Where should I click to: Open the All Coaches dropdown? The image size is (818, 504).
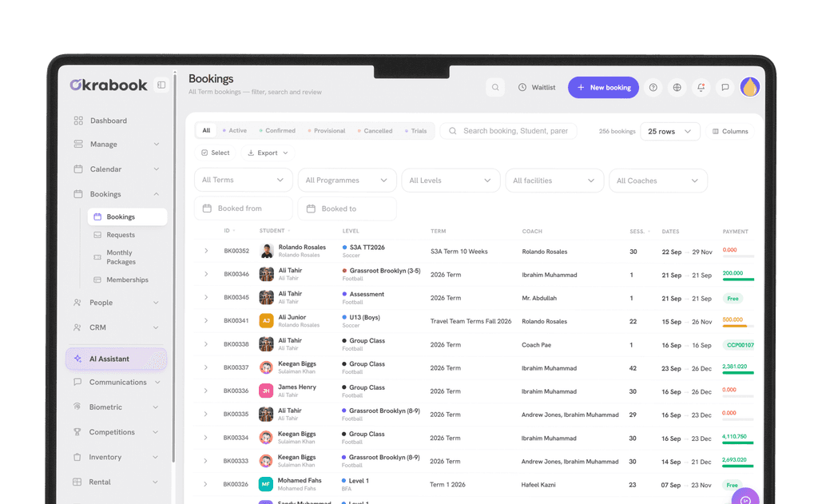pos(658,181)
